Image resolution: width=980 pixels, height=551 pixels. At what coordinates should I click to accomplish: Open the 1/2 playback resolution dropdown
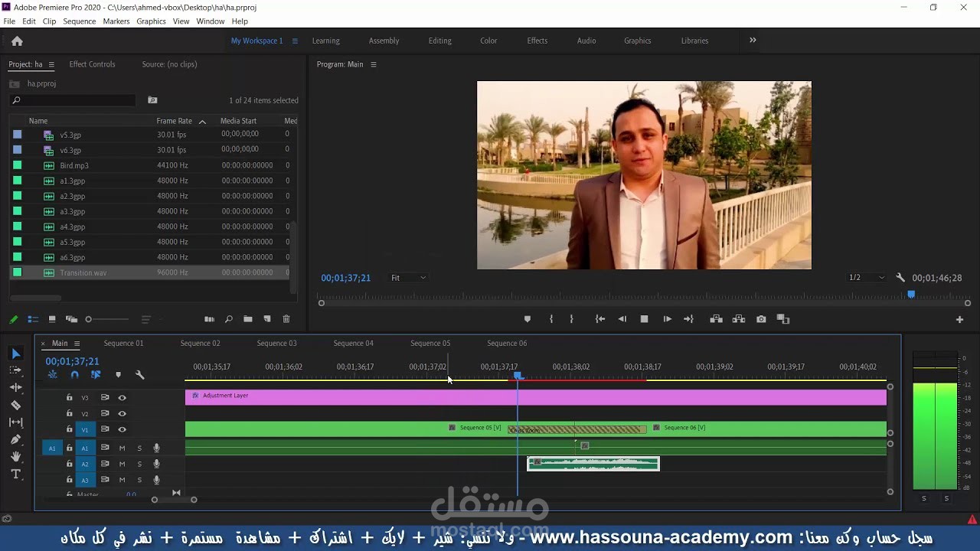[865, 277]
